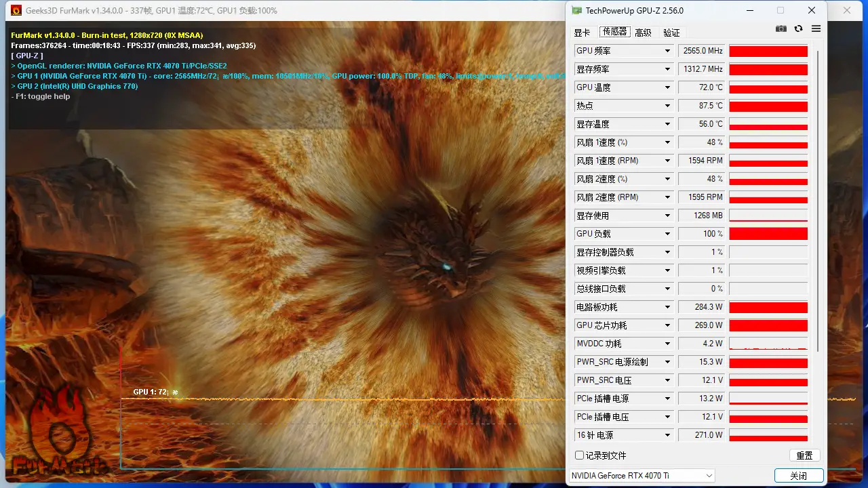Open the 风扇 1速度 (RPM) dropdown
The image size is (868, 488).
point(667,161)
